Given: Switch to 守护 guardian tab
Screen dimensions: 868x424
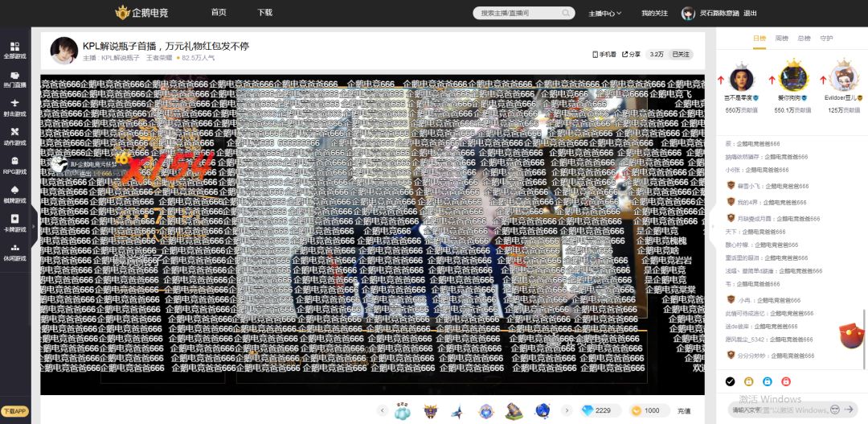Looking at the screenshot, I should point(826,39).
